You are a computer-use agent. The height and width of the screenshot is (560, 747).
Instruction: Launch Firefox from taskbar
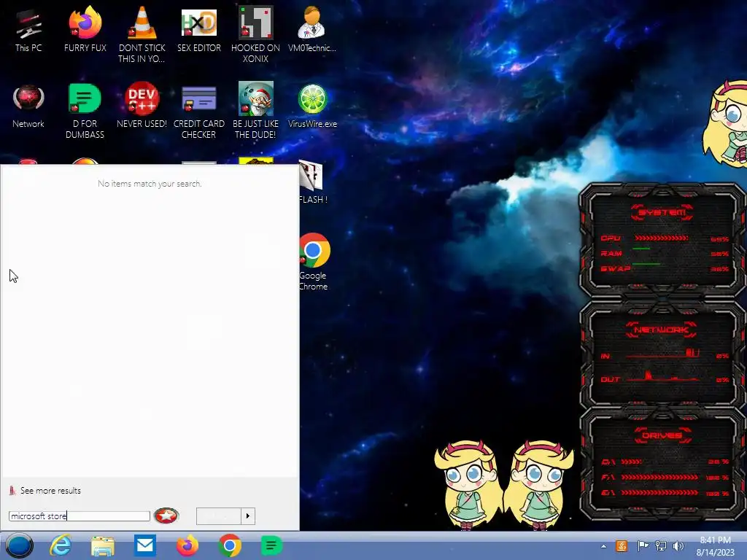point(187,545)
